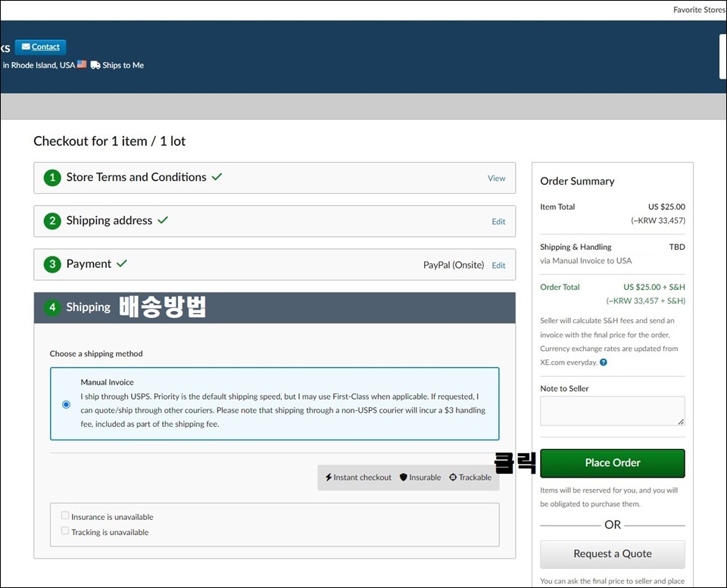Image resolution: width=727 pixels, height=588 pixels.
Task: Click step 3 green circle icon
Action: pos(52,265)
